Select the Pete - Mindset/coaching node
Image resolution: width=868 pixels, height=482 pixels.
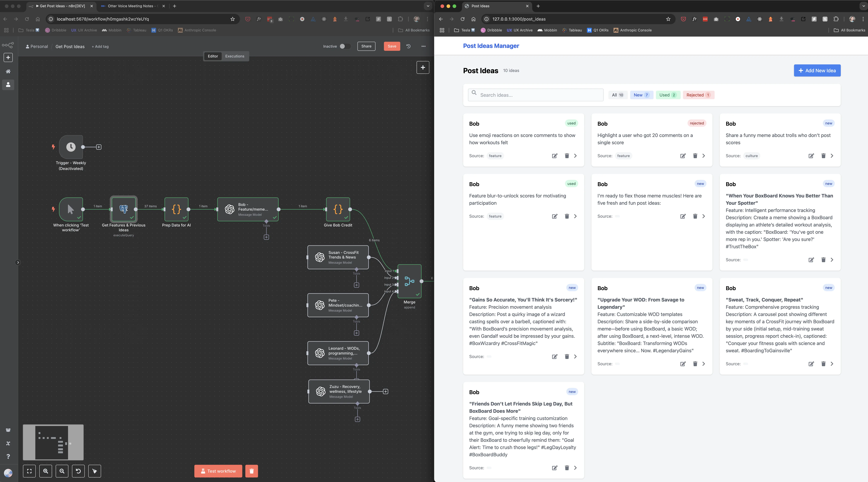point(338,305)
